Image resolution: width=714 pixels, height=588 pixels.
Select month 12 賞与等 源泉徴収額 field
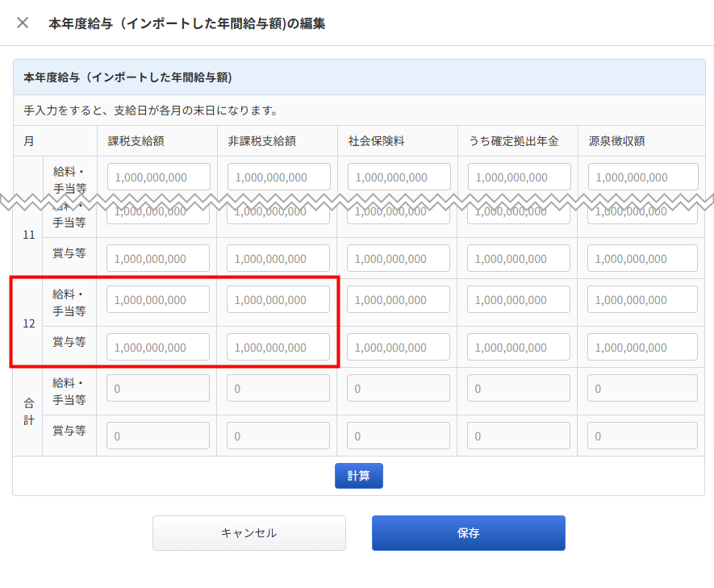tap(642, 348)
